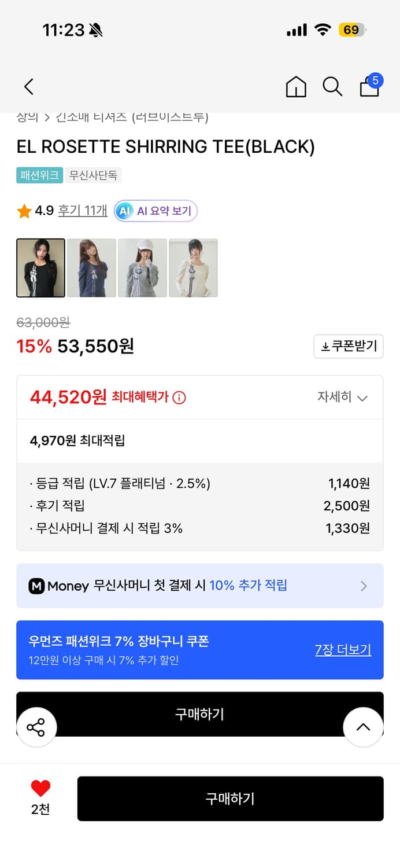Open the shopping cart with 5 items
This screenshot has width=400, height=868.
369,87
